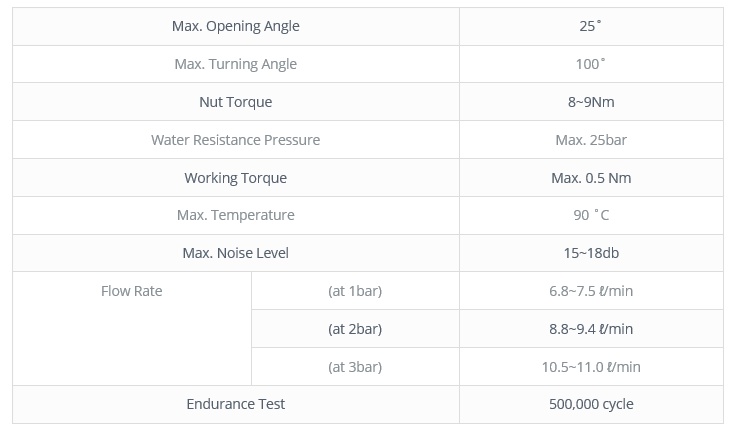The width and height of the screenshot is (738, 441).
Task: Click the Endurance Test label
Action: [235, 404]
